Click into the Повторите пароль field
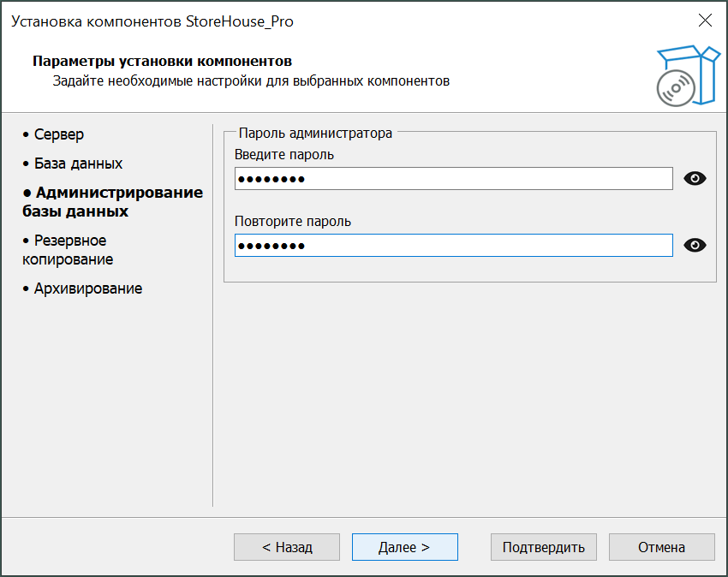Image resolution: width=728 pixels, height=577 pixels. 453,246
